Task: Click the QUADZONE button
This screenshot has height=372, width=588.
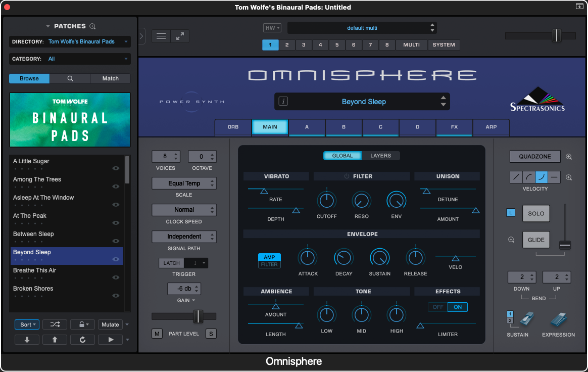Action: [x=535, y=157]
